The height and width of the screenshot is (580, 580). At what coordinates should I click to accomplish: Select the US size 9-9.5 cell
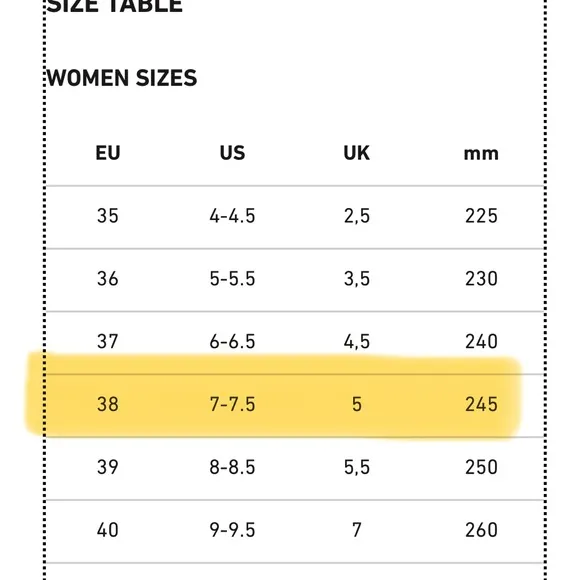(x=232, y=530)
